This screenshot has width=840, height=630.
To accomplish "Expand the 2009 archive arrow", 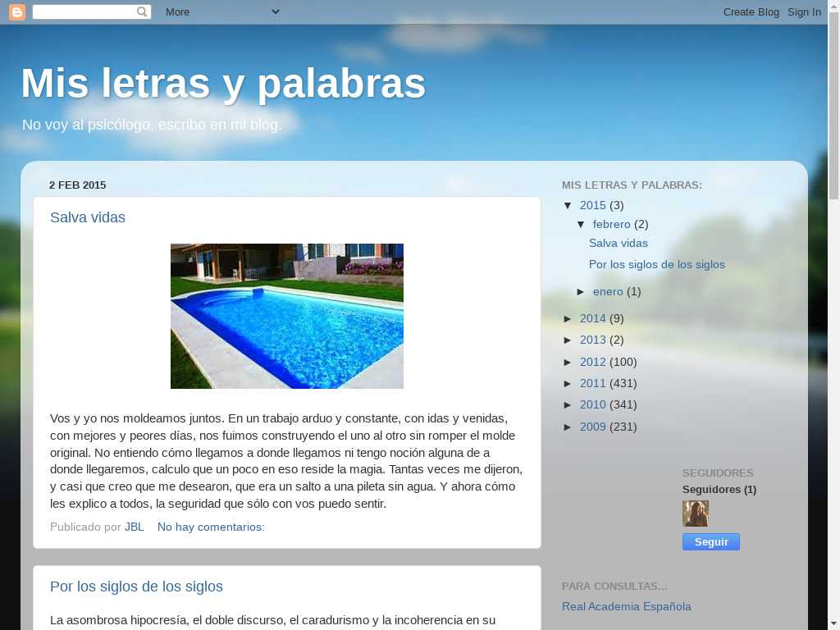I will tap(568, 427).
